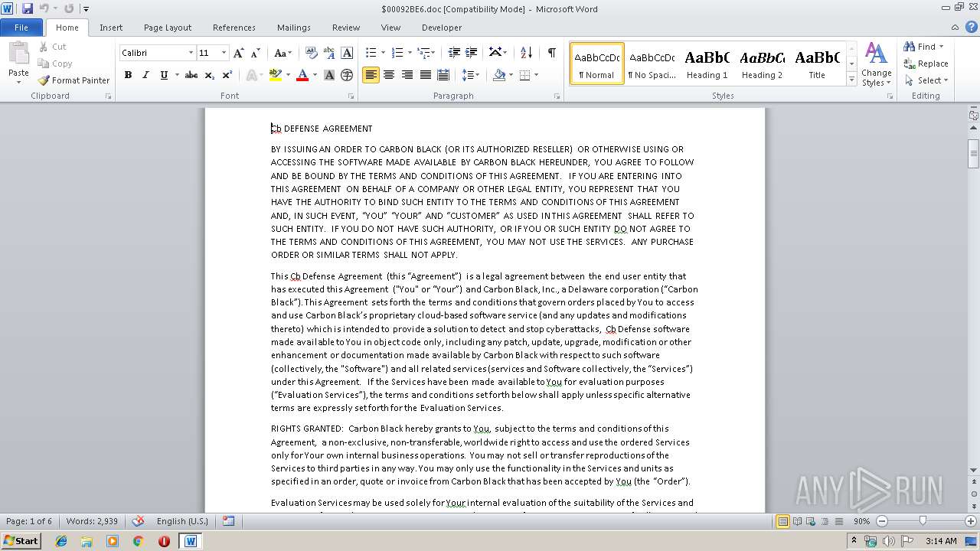
Task: Toggle Superscript formatting
Action: [x=227, y=75]
